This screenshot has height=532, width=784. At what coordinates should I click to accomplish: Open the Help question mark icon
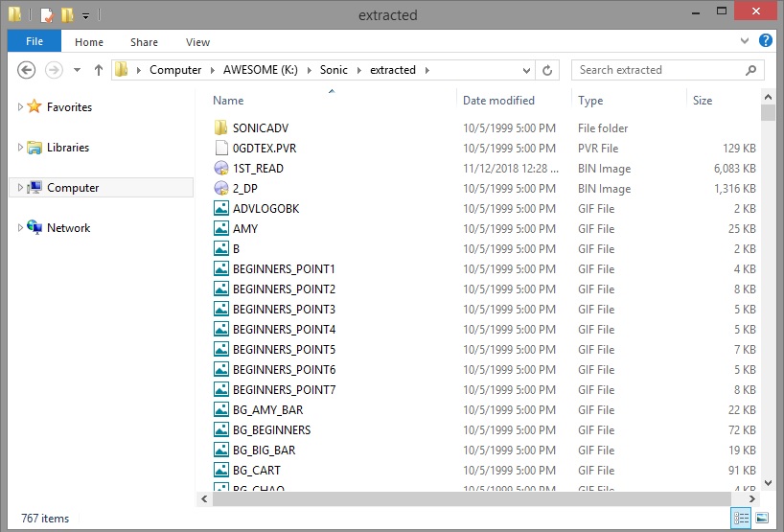coord(766,40)
